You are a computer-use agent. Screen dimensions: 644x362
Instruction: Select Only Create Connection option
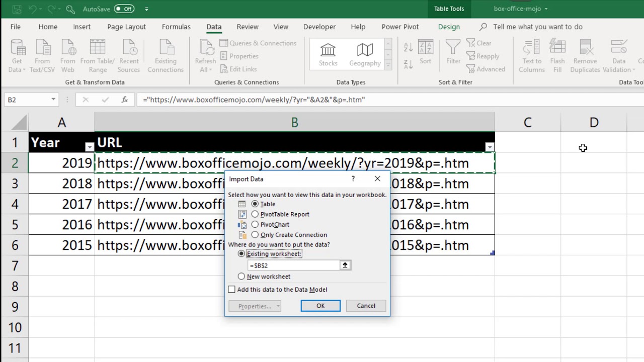click(255, 235)
